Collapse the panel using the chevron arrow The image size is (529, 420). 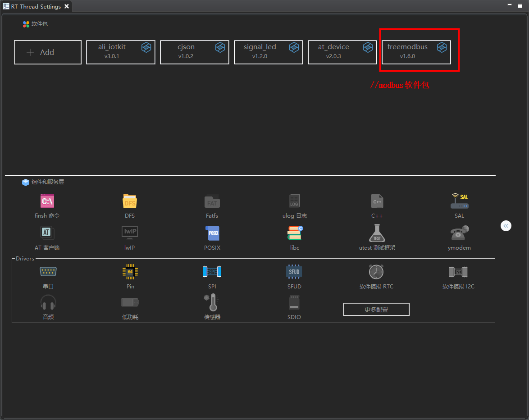[506, 225]
